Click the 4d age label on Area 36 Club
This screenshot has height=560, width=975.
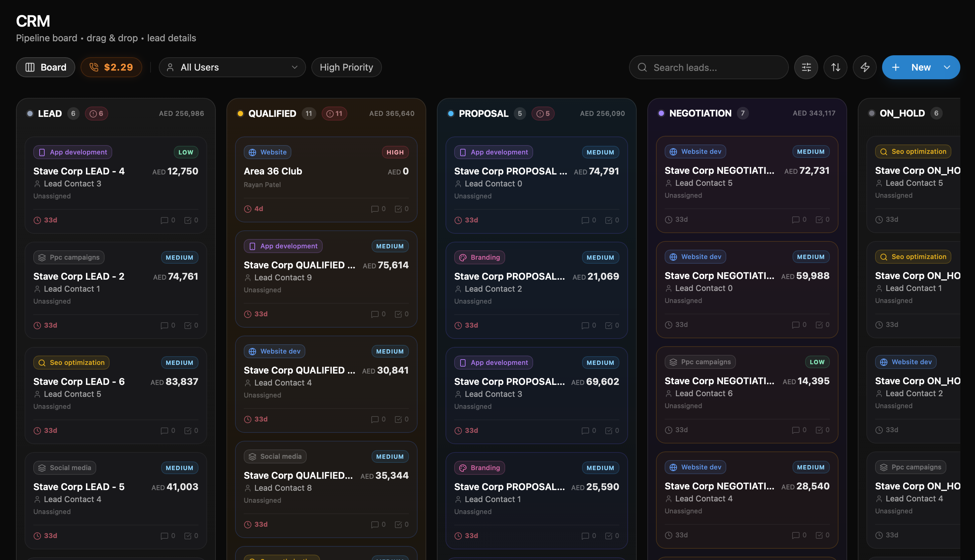coord(258,209)
